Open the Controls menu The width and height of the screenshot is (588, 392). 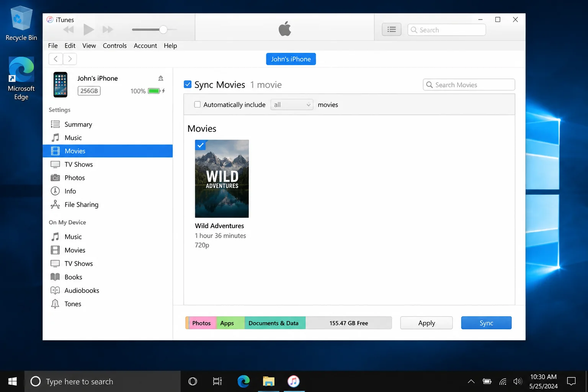[x=115, y=46]
